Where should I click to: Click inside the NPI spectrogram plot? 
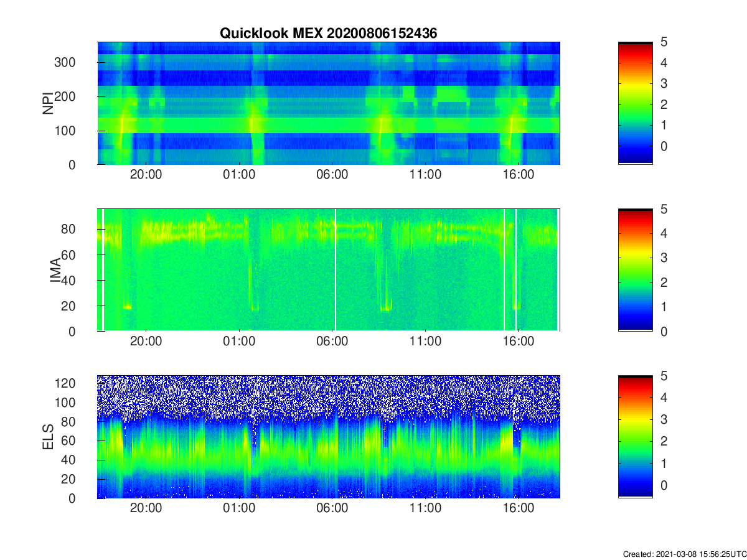[x=329, y=103]
